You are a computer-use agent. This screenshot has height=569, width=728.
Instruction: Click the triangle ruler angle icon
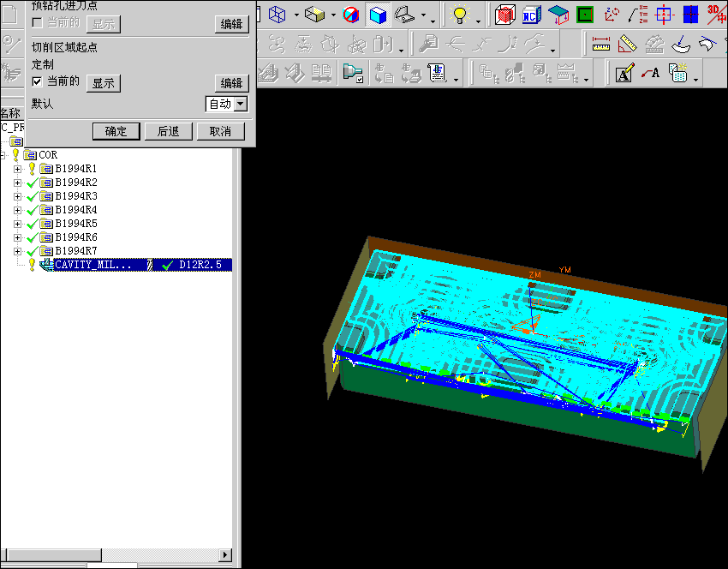[x=628, y=43]
